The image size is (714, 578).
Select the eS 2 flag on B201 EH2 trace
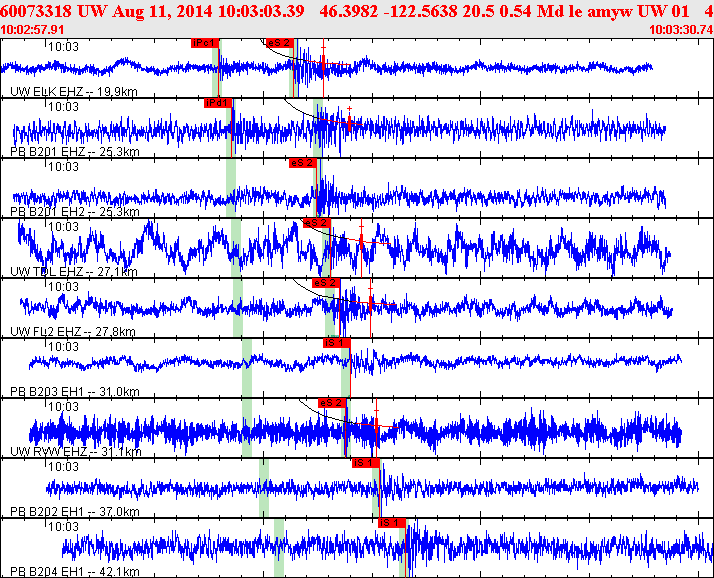[302, 163]
